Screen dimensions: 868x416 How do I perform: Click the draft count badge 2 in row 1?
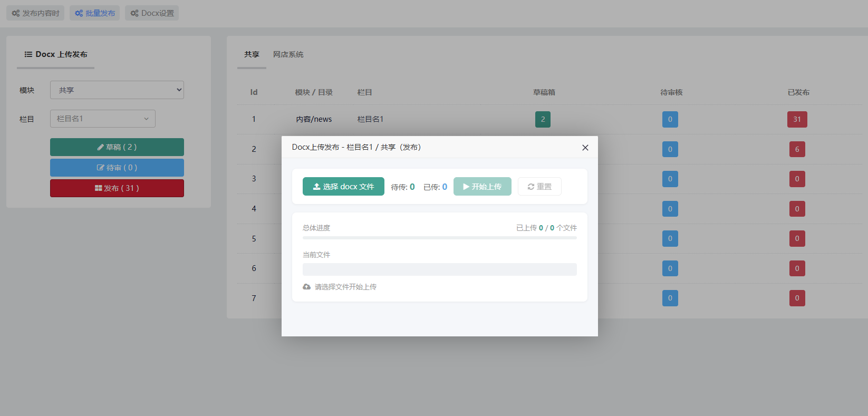point(543,119)
